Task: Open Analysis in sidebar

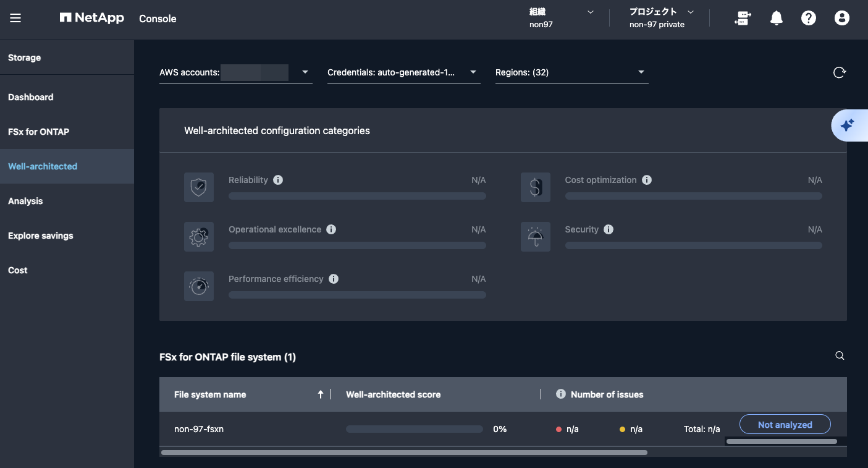Action: pos(67,201)
